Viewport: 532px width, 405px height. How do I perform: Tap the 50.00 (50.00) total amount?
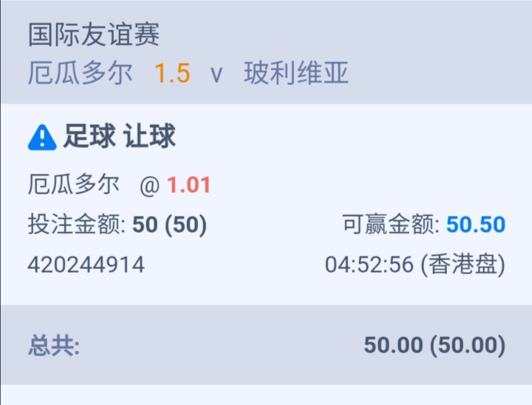coord(434,345)
